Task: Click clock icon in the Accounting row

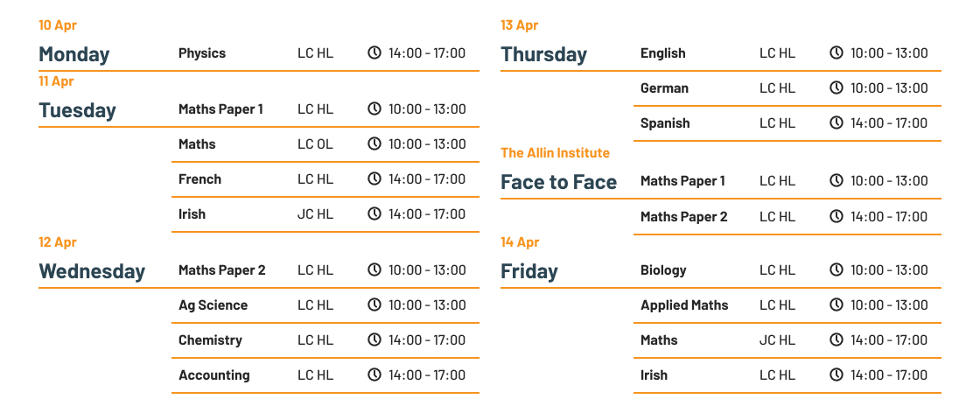Action: pos(374,374)
